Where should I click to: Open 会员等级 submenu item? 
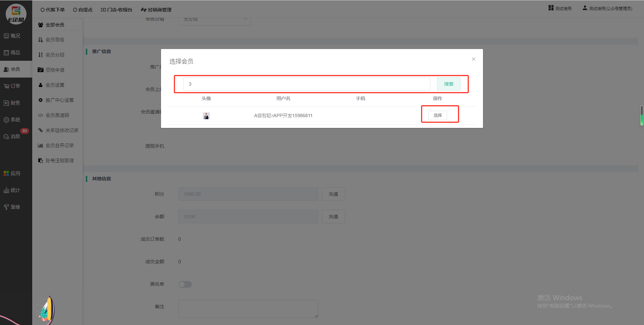pyautogui.click(x=55, y=40)
